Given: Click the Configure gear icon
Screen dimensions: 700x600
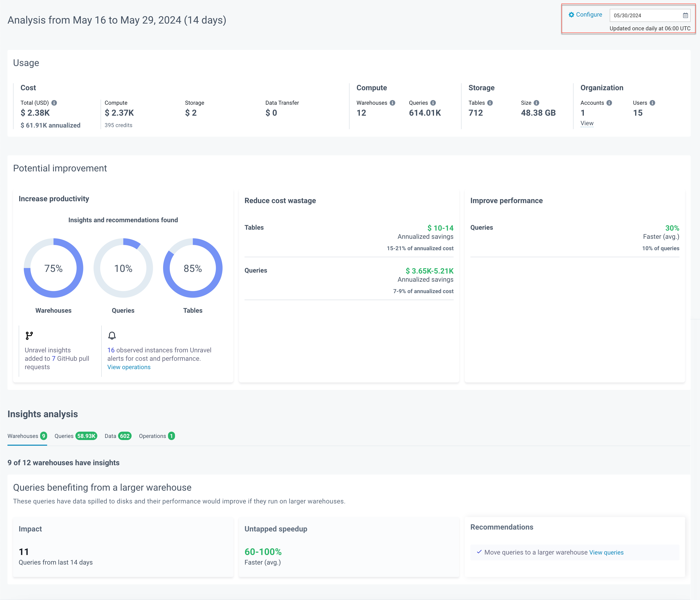Looking at the screenshot, I should (571, 14).
